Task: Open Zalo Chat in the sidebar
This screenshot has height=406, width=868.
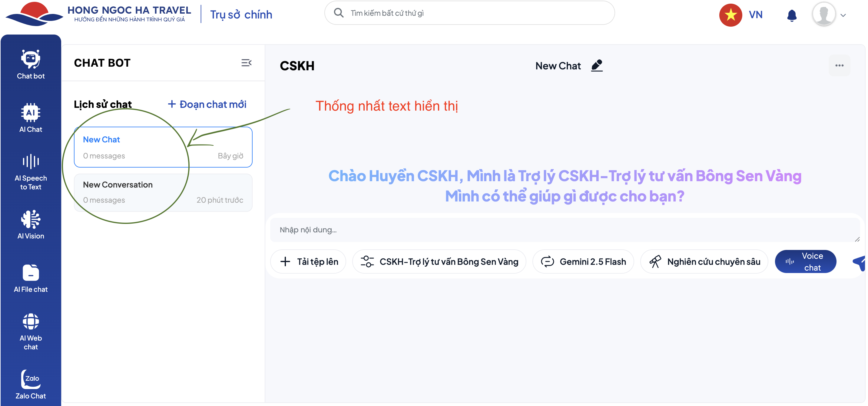Action: tap(31, 385)
